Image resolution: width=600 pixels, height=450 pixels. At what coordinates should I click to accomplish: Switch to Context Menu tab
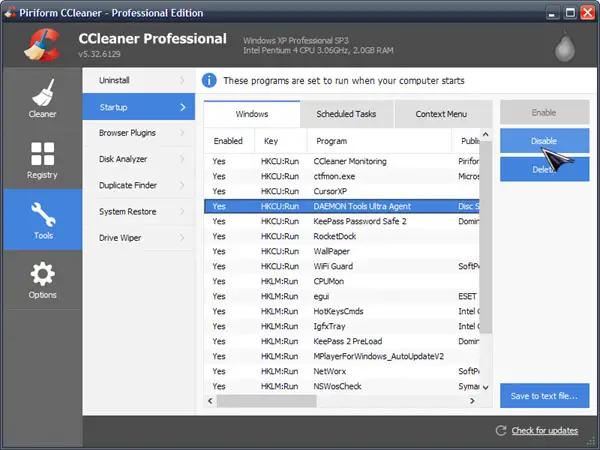[441, 114]
